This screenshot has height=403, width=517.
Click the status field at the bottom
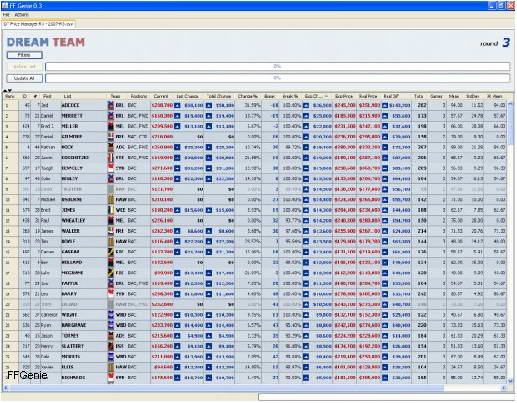point(386,397)
